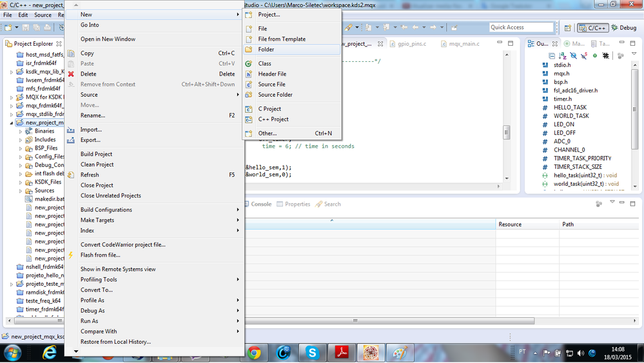644x363 pixels.
Task: Select HELLO_TASK macro in Outline
Action: 570,107
